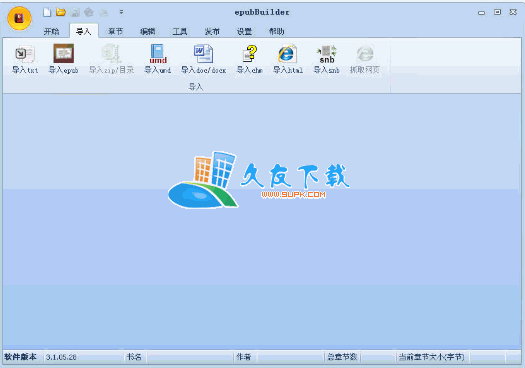The image size is (525, 368).
Task: Click the 软件版本 status bar label
Action: pos(20,357)
